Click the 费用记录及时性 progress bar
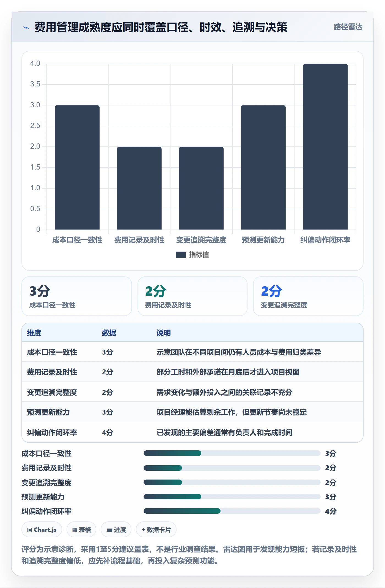 click(232, 468)
